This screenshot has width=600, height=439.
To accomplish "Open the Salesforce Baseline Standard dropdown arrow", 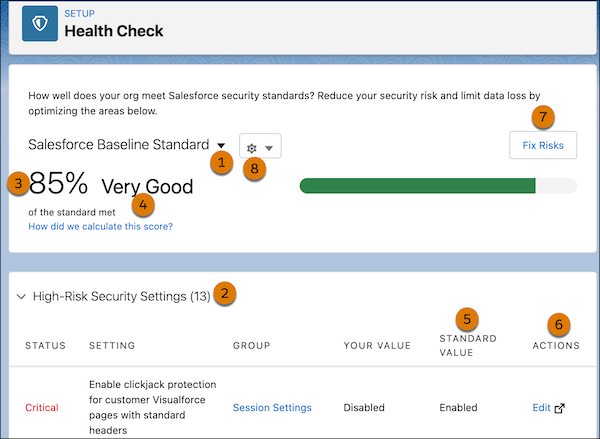I will pyautogui.click(x=220, y=146).
